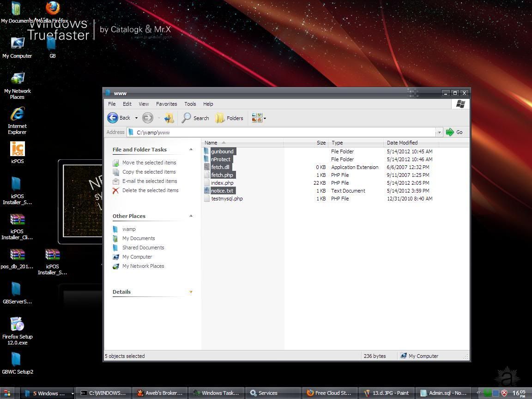Expand the Details panel section
532x399 pixels.
(x=191, y=292)
